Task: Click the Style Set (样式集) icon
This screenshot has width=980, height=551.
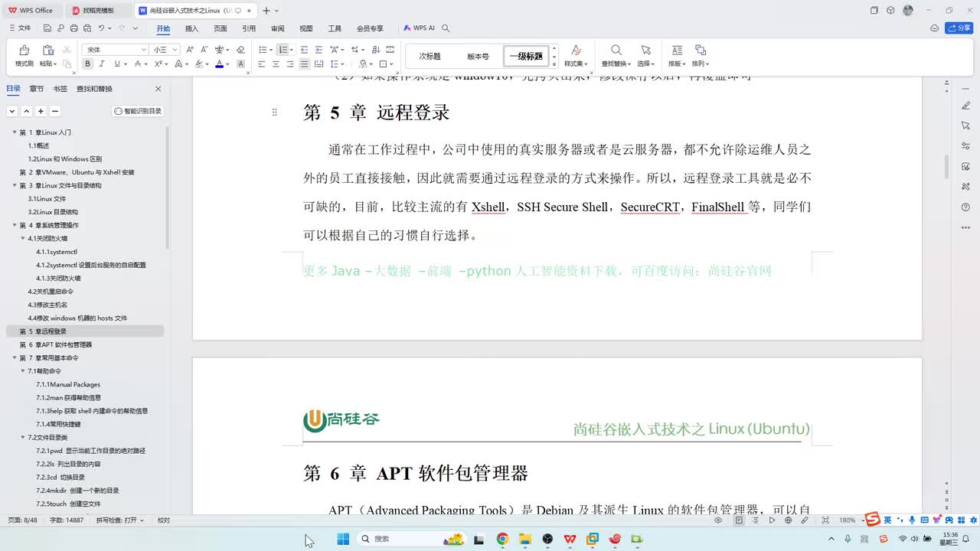Action: pos(576,51)
